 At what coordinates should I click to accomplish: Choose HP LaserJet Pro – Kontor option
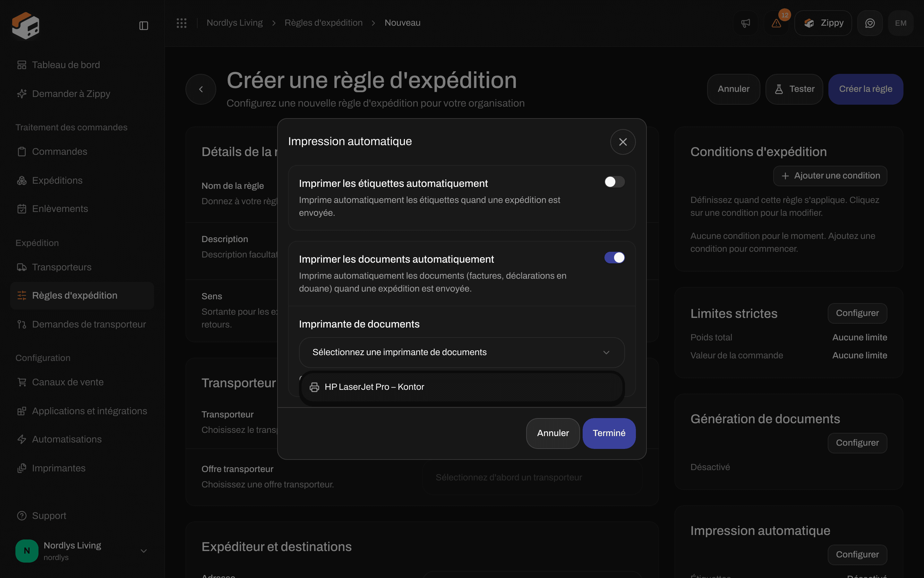tap(462, 387)
